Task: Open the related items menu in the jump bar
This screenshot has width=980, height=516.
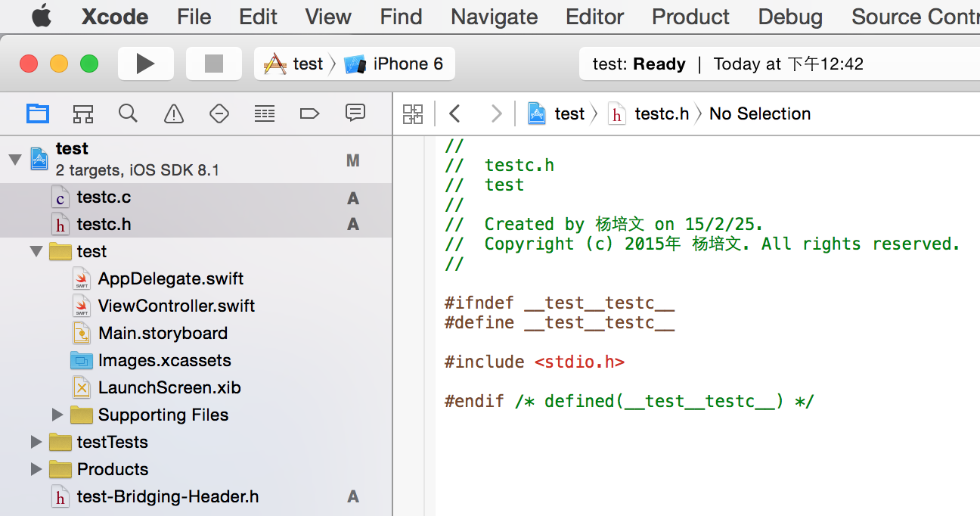Action: click(413, 113)
